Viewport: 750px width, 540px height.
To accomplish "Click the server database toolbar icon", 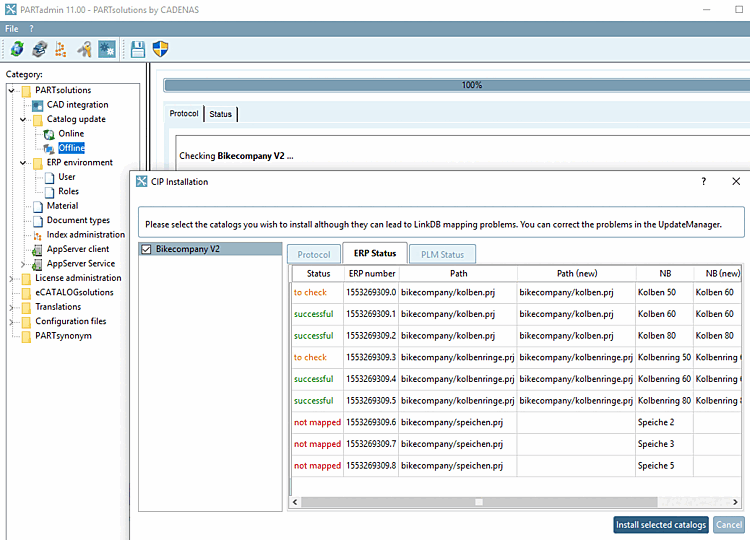I will [x=40, y=49].
